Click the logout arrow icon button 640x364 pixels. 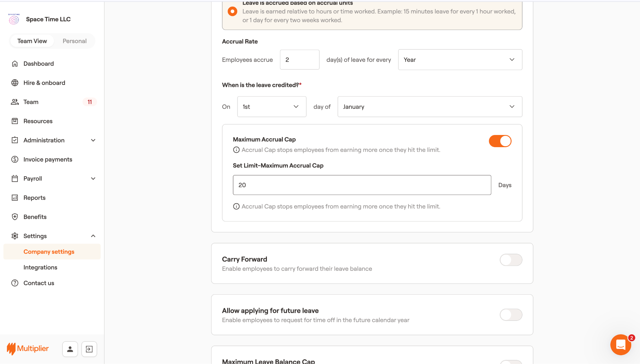click(x=89, y=349)
